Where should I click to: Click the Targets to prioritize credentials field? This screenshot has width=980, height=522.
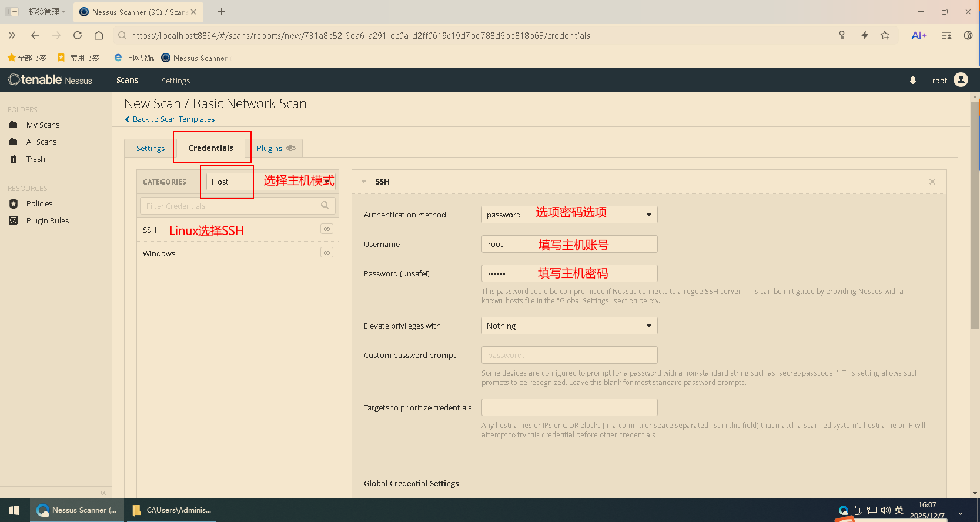pyautogui.click(x=568, y=407)
